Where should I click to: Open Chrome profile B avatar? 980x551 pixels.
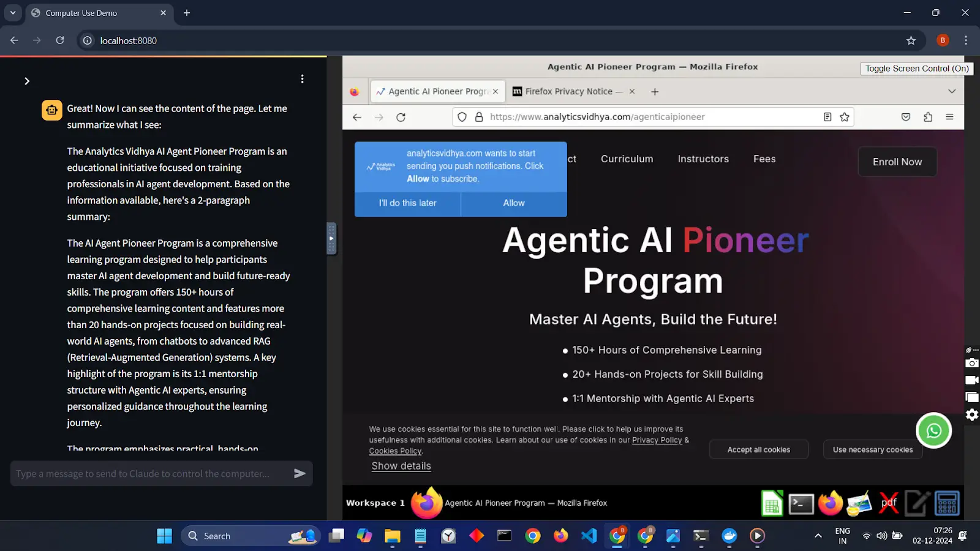coord(943,40)
